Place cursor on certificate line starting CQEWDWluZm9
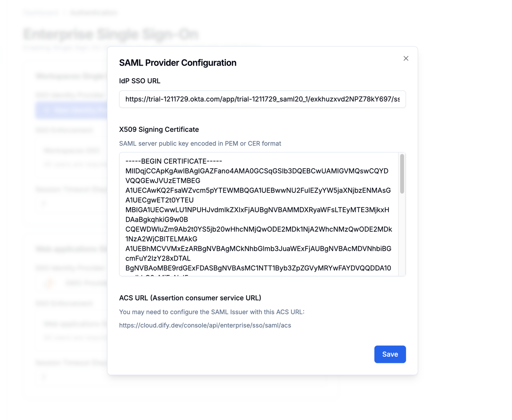The height and width of the screenshot is (420, 512). pyautogui.click(x=259, y=229)
